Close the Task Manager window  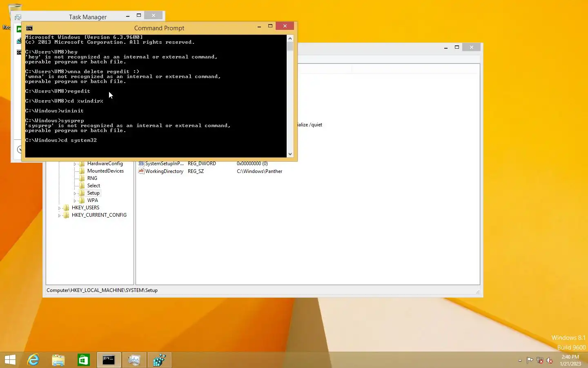tap(154, 16)
